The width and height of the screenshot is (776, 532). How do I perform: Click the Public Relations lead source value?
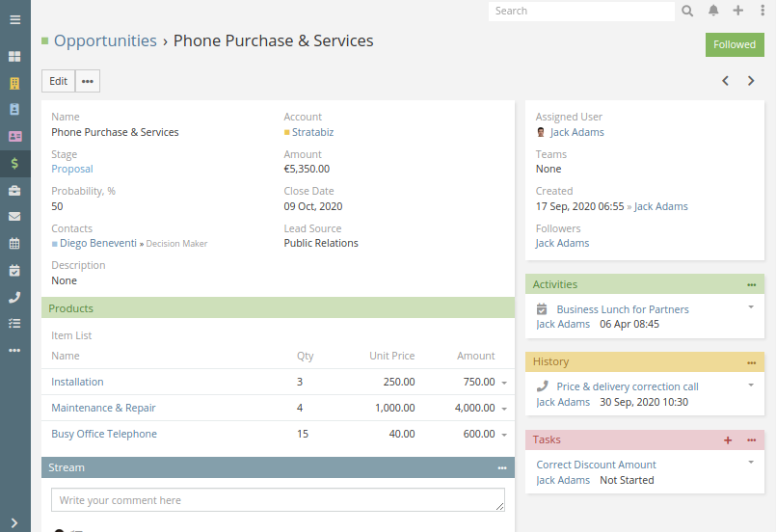321,243
